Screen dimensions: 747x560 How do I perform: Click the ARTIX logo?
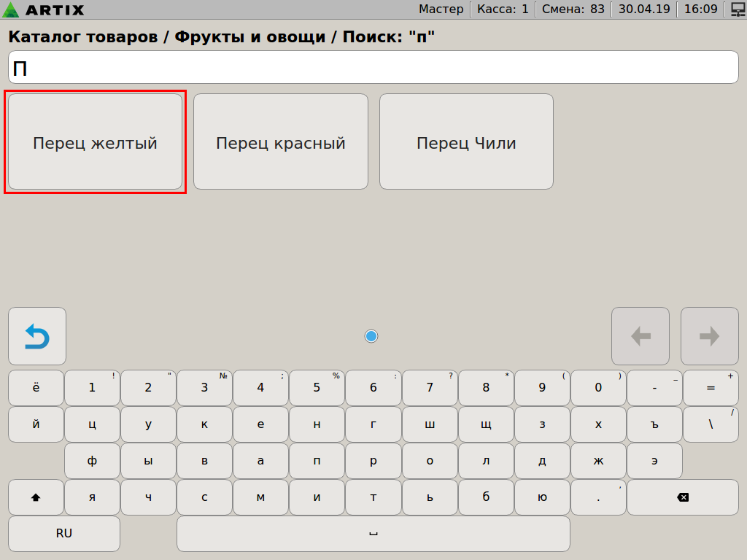(44, 9)
